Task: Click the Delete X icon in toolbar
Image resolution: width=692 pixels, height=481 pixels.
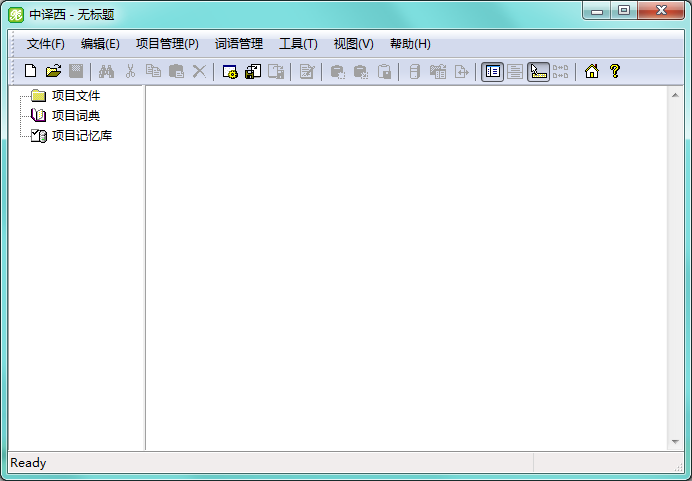Action: coord(199,71)
